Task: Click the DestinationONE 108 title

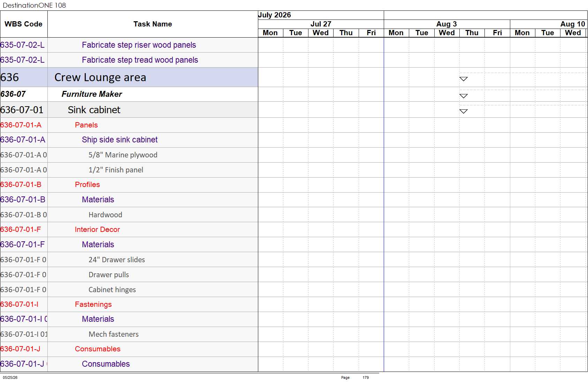Action: (x=34, y=5)
